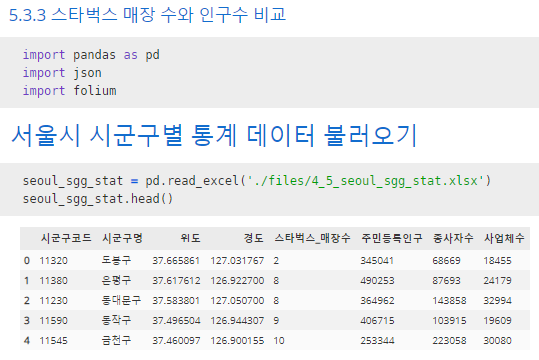Click longitude cell '127.050700'
The height and width of the screenshot is (360, 539).
237,301
